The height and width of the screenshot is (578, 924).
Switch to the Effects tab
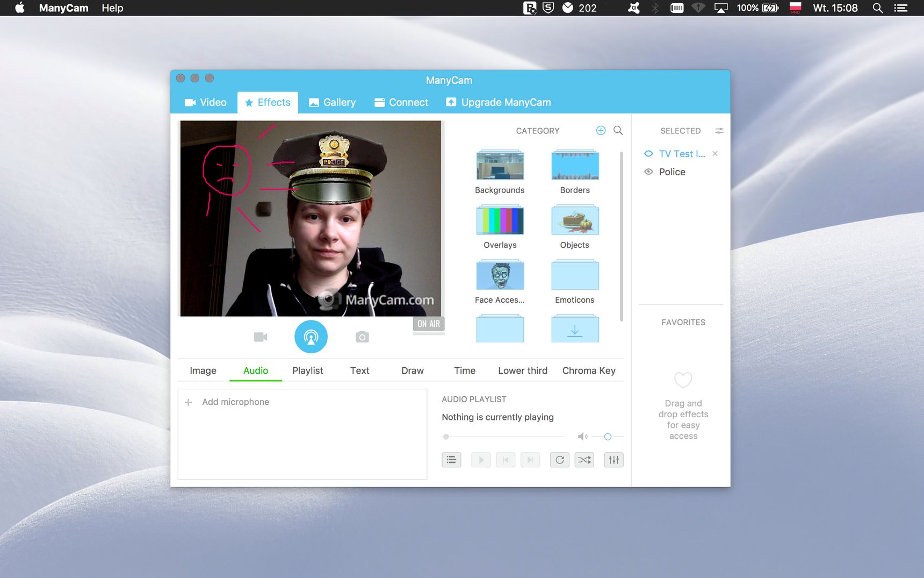[x=268, y=102]
